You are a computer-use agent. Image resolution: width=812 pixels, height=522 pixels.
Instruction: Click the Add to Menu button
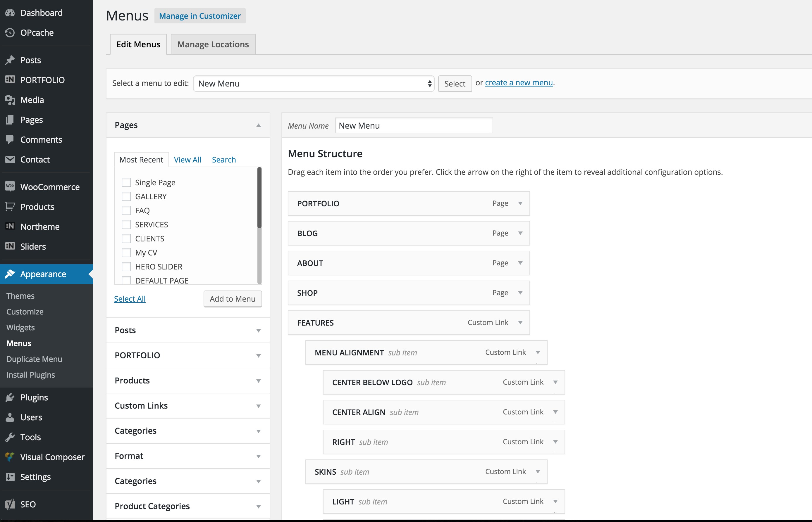coord(232,298)
